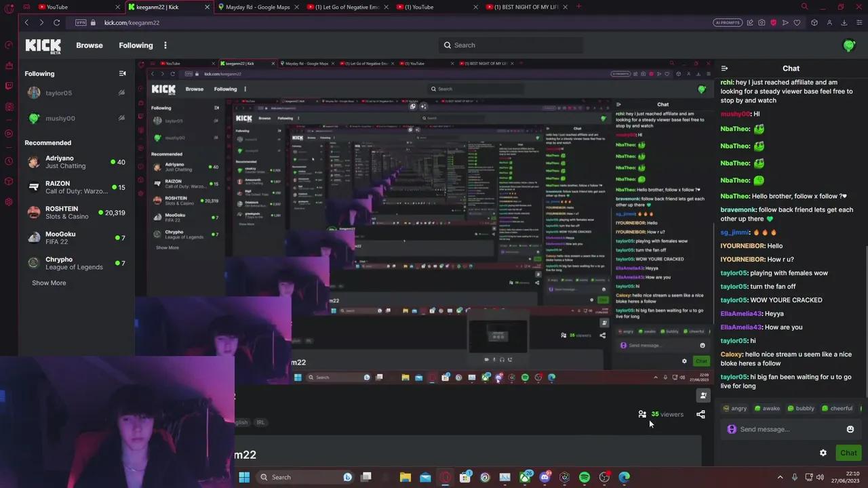This screenshot has height=488, width=868.
Task: Open the ad blocker shield icon
Action: click(x=774, y=22)
